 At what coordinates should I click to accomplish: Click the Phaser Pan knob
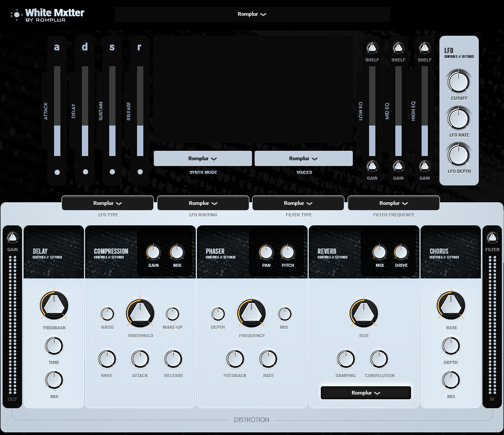coord(266,253)
